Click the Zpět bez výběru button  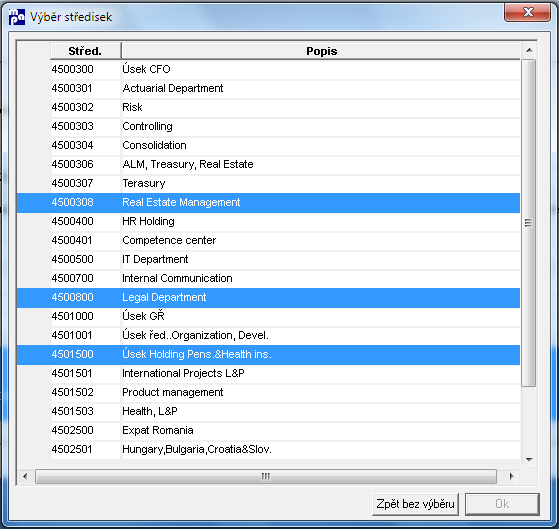click(415, 504)
